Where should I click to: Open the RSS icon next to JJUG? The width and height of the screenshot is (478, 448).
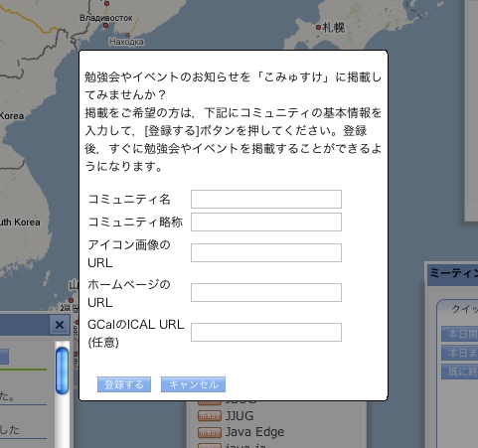click(210, 416)
